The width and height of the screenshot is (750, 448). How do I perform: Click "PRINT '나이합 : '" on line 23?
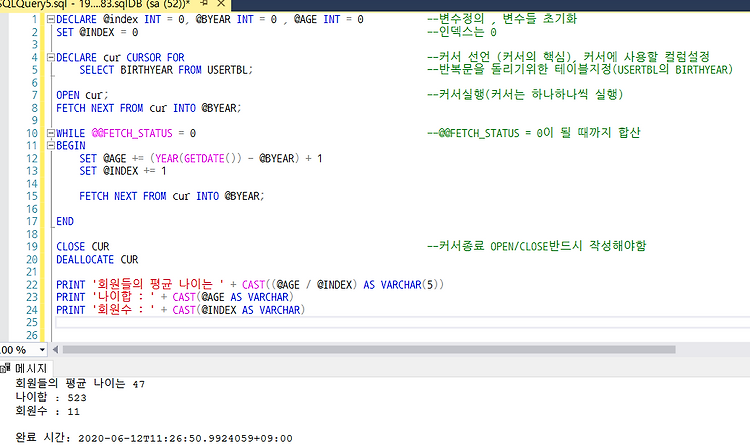point(105,297)
